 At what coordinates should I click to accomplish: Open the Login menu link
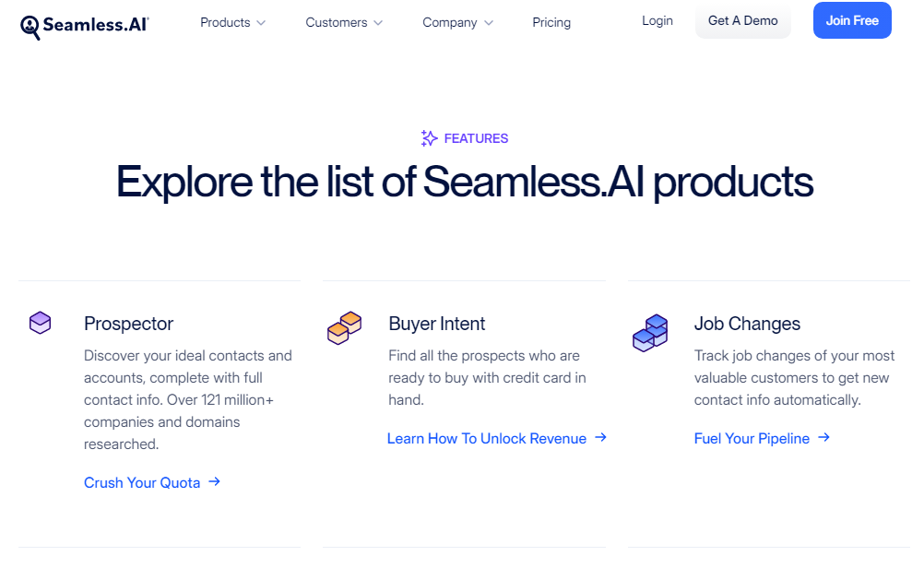point(657,20)
